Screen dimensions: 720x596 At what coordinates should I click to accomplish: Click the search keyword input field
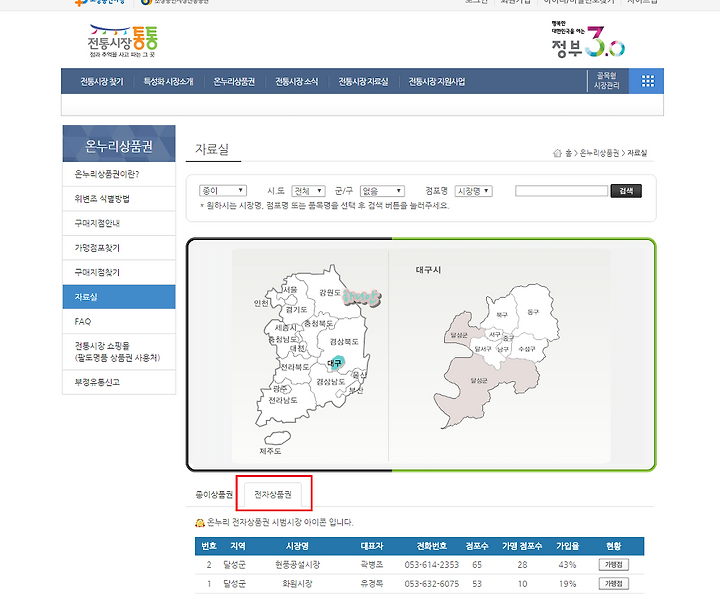562,191
